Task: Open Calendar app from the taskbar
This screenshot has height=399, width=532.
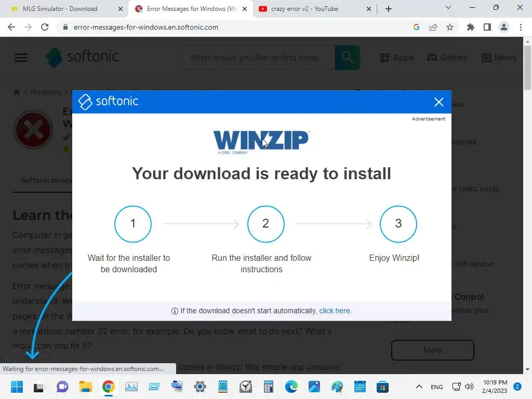Action: click(x=360, y=387)
